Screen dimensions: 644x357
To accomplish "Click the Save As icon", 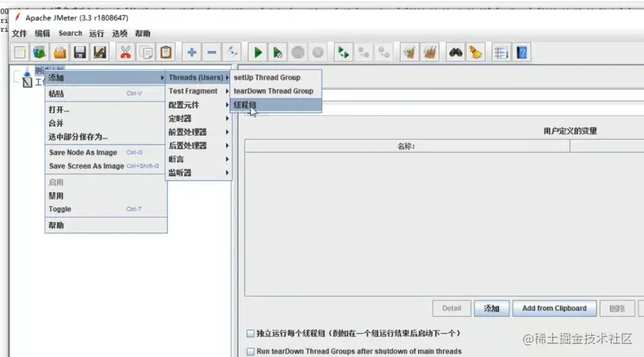I will [100, 53].
